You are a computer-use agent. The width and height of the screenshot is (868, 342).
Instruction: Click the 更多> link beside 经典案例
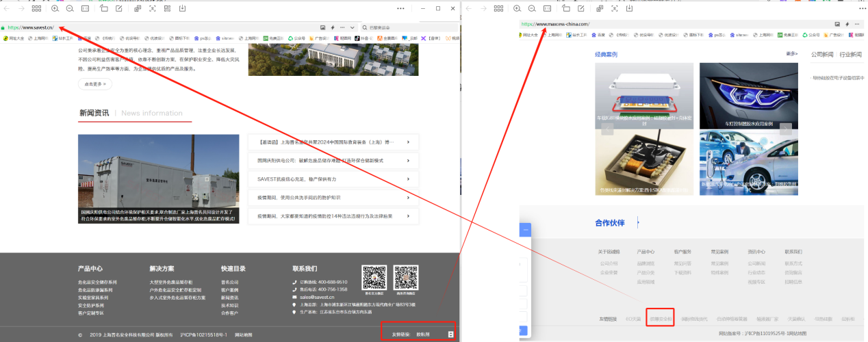tap(792, 54)
